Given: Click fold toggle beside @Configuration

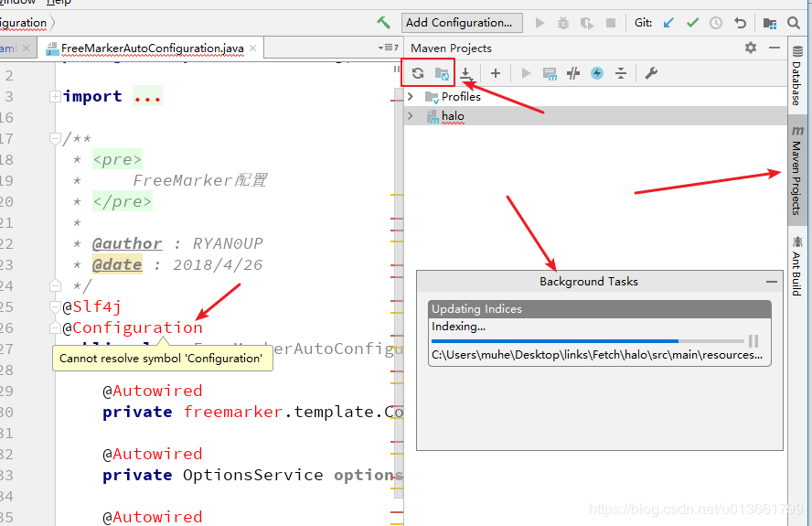Looking at the screenshot, I should tap(54, 327).
